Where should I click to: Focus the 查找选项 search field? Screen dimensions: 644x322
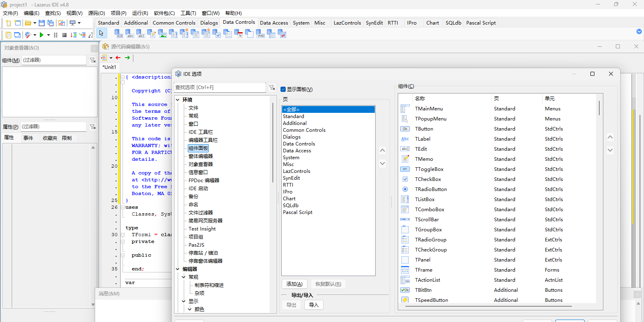coord(220,87)
